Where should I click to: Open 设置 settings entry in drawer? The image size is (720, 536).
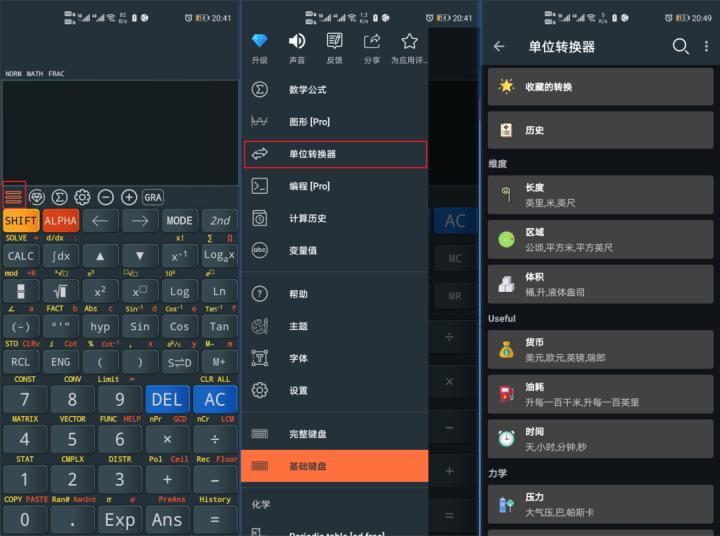335,390
